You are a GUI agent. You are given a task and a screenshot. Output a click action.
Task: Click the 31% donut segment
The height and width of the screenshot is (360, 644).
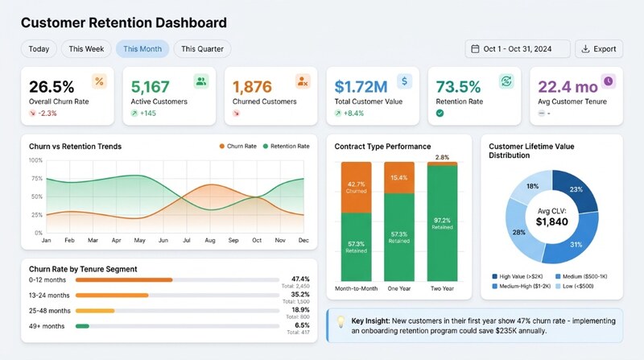tap(575, 243)
